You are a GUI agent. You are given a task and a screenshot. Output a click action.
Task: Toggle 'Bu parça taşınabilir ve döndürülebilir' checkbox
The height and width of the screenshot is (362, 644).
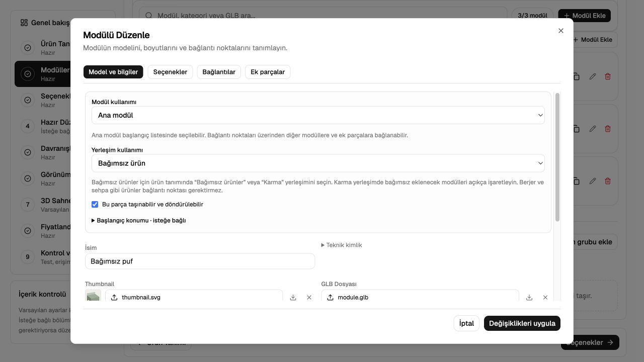[x=95, y=205]
